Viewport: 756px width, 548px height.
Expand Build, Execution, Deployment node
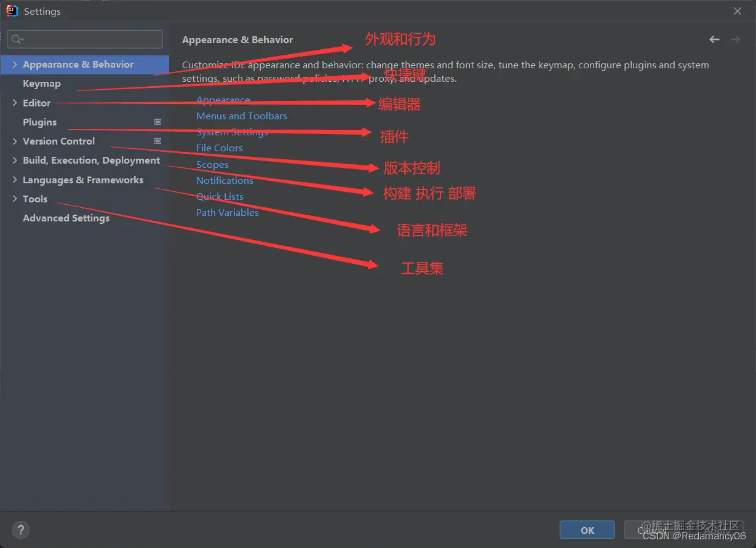click(x=15, y=161)
